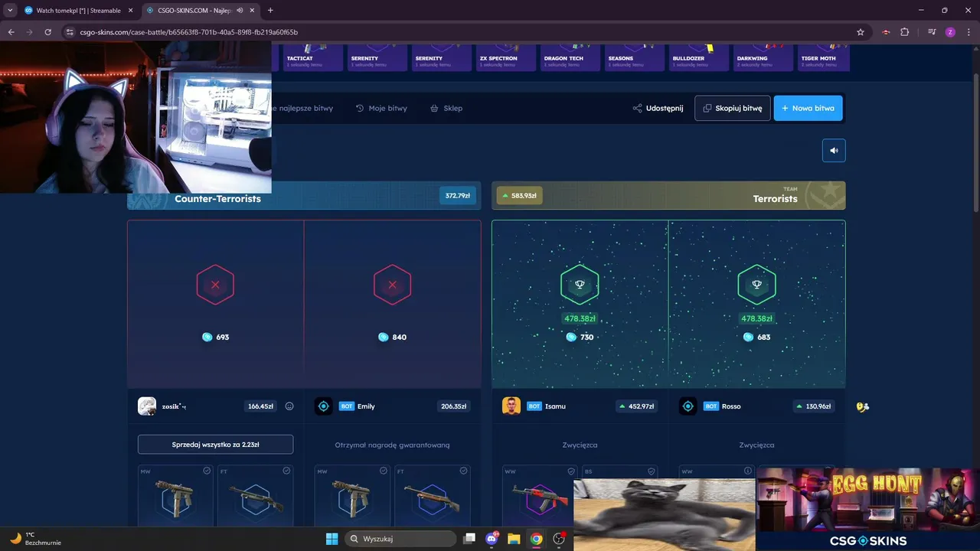Open the Sklep tab
Image resolution: width=980 pixels, height=551 pixels.
pyautogui.click(x=446, y=108)
